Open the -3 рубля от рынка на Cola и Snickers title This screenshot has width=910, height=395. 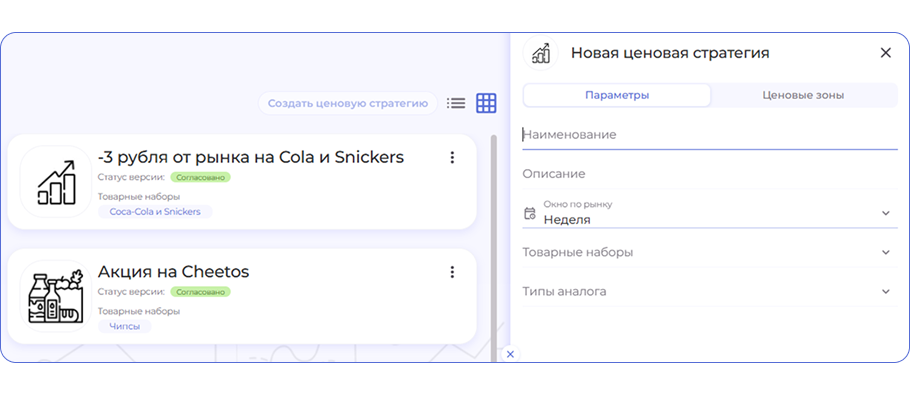(251, 157)
